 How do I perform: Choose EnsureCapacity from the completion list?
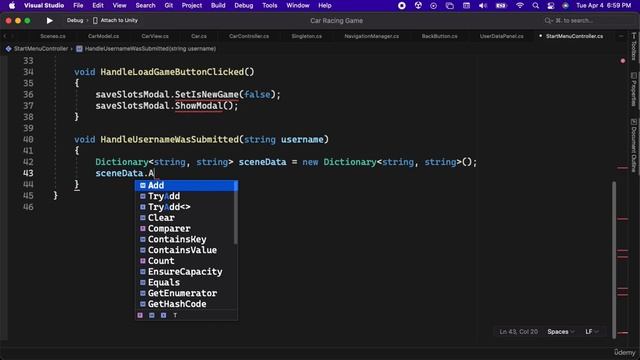click(185, 271)
